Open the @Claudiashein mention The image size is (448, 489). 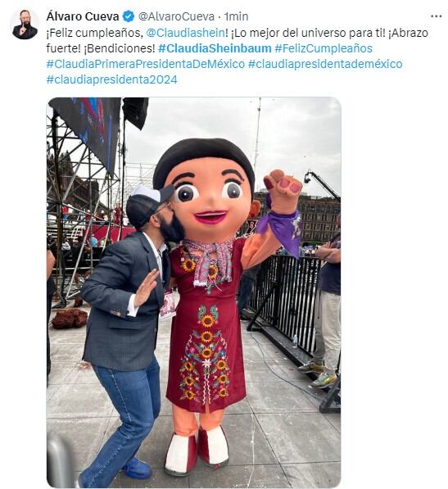pos(185,33)
